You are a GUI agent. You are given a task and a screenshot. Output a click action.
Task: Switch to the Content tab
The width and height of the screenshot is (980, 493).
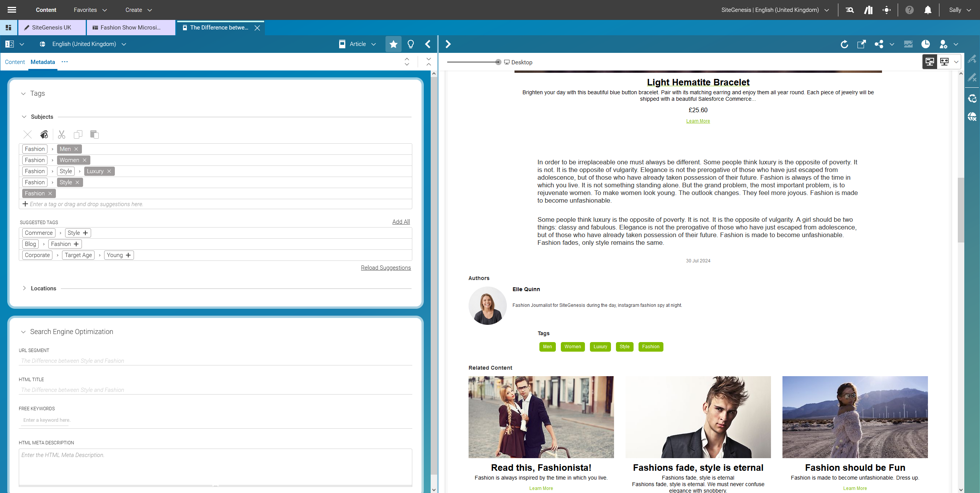click(15, 62)
